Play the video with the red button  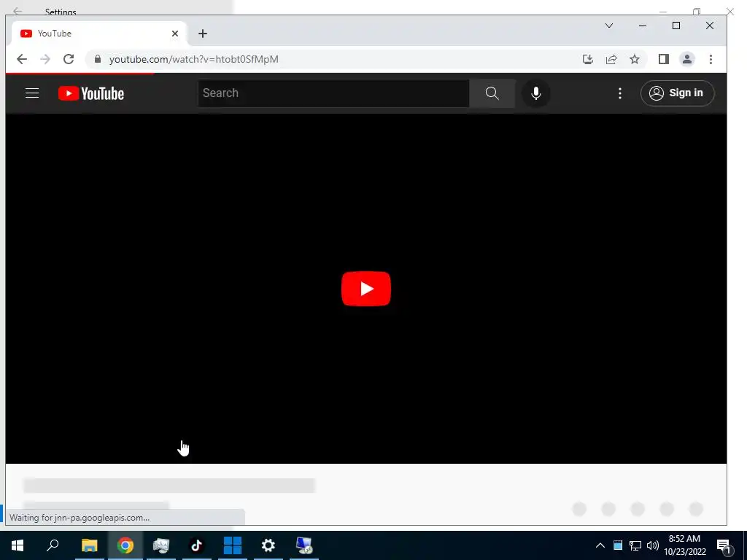pyautogui.click(x=366, y=289)
